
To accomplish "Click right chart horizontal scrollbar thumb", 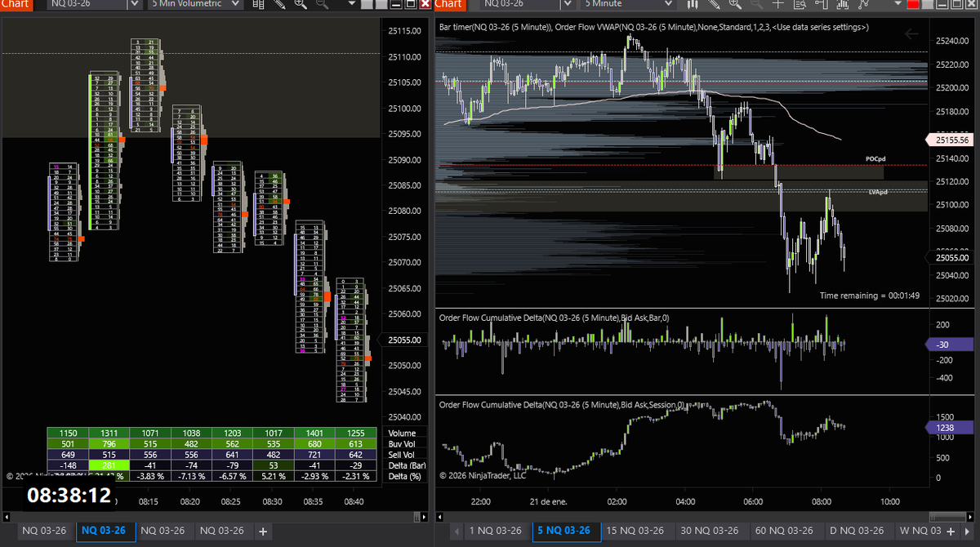I will pyautogui.click(x=946, y=517).
